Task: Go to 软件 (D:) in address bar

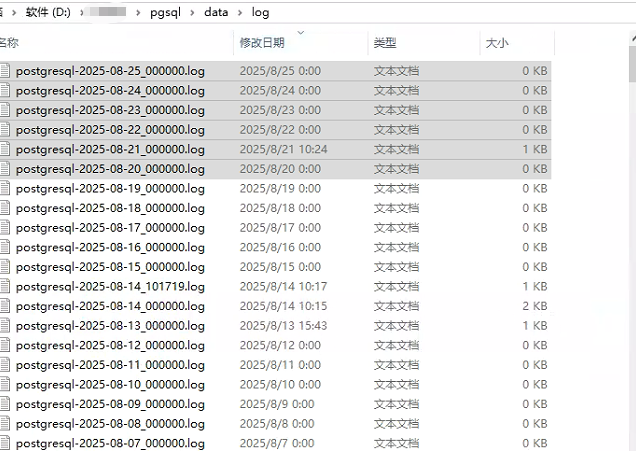Action: coord(48,13)
